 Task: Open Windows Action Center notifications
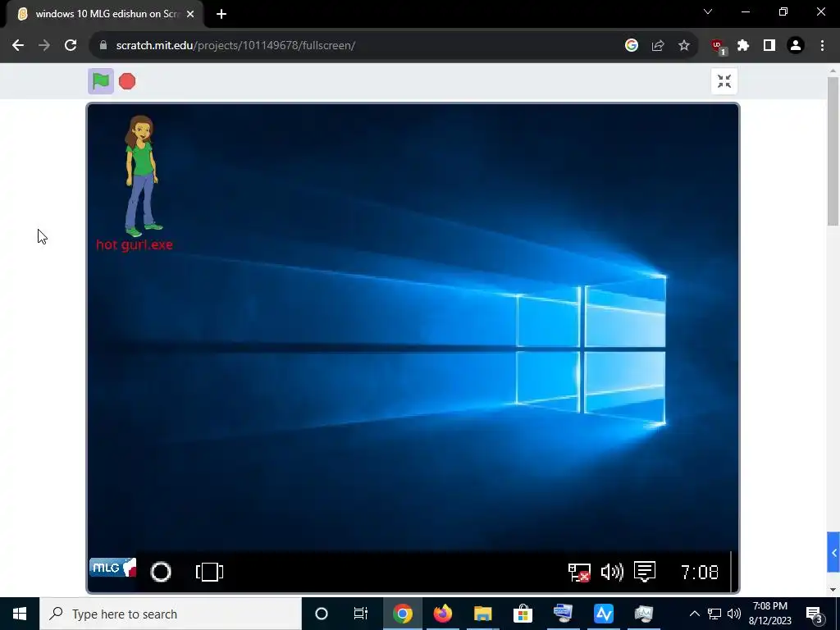tap(815, 614)
